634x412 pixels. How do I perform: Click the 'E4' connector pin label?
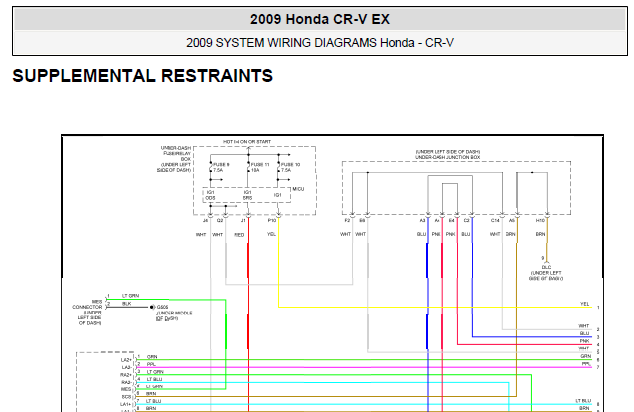tap(452, 220)
